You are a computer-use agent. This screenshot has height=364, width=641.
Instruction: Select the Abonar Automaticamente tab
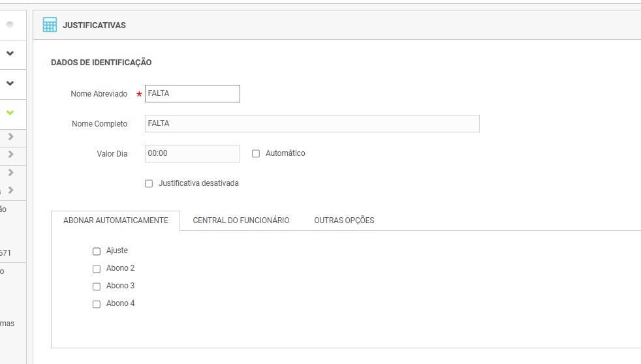116,220
